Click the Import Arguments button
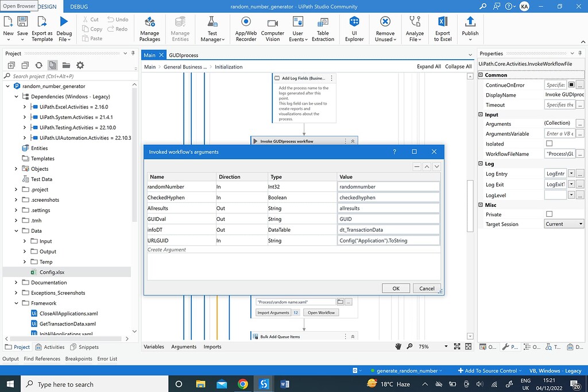The image size is (588, 392). [275, 313]
